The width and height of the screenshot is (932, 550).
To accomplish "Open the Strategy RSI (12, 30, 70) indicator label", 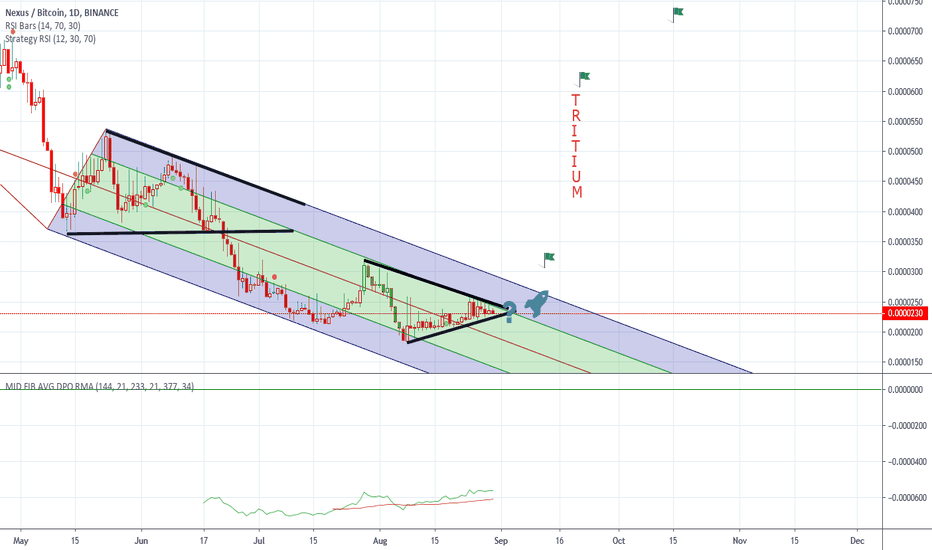I will [x=51, y=39].
